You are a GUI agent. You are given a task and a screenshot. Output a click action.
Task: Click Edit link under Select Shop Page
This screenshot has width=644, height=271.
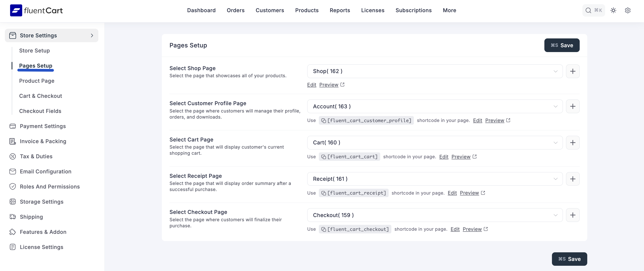(x=311, y=85)
